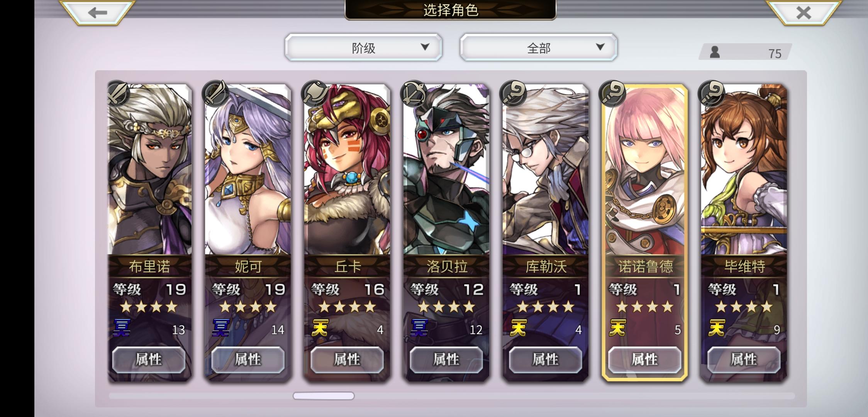This screenshot has height=417, width=868.
Task: Close the character selection screen
Action: click(x=804, y=12)
